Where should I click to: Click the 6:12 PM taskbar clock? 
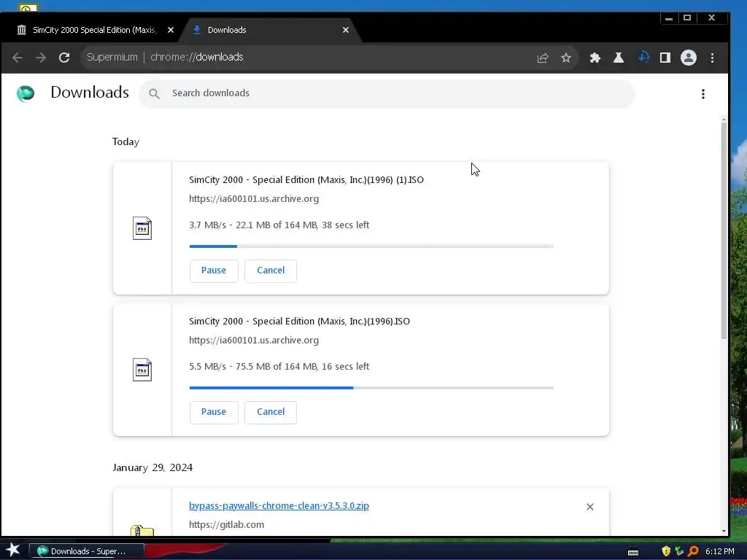click(x=720, y=551)
